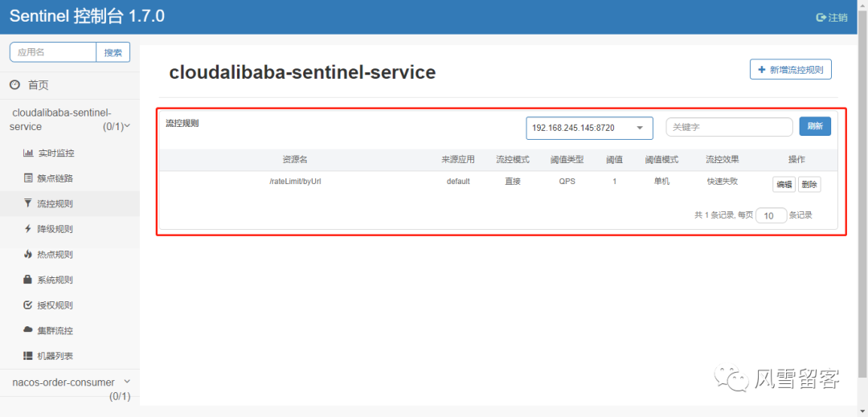Viewport: 868px width, 417px height.
Task: Expand the nacos-order-consumer chevron
Action: point(127,382)
